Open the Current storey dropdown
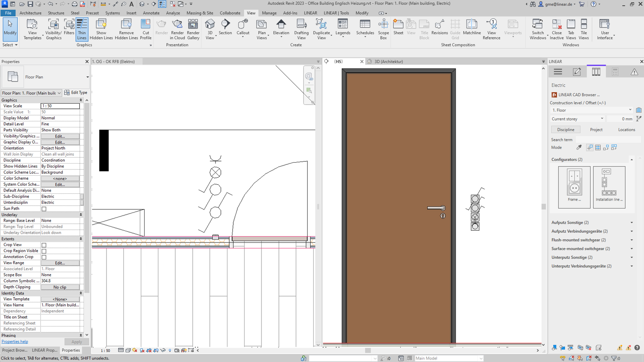Viewport: 644px width, 362px height. point(577,119)
